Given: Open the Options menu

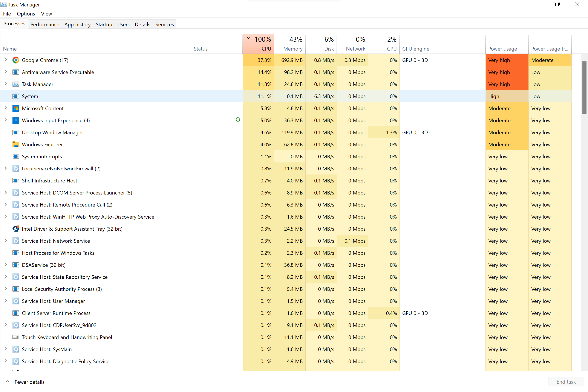Looking at the screenshot, I should tap(26, 14).
